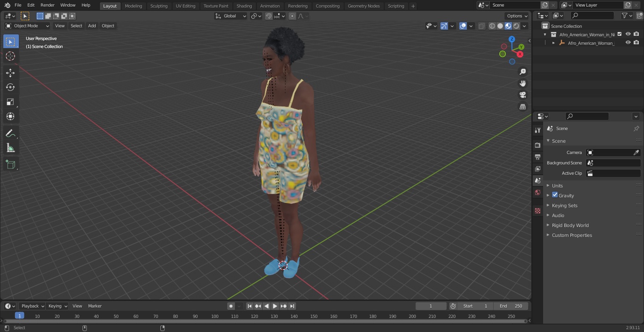Image resolution: width=644 pixels, height=332 pixels.
Task: Open the World properties tab
Action: pyautogui.click(x=537, y=192)
